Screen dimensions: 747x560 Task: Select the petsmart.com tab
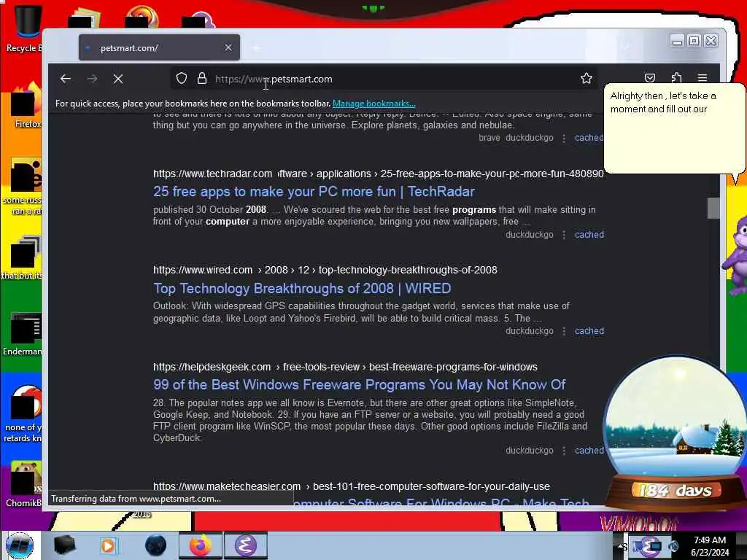[159, 47]
